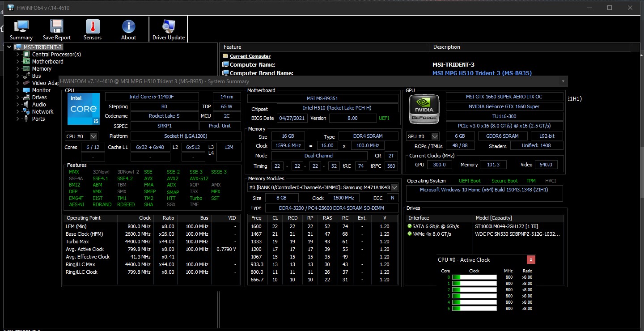Click the Operating Point column header
644x331 pixels.
90,218
